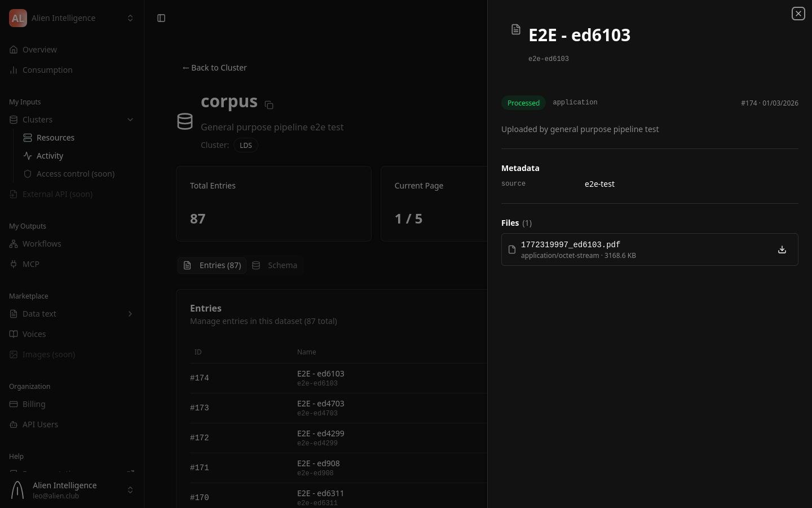Click the LDS cluster badge
This screenshot has height=508, width=812.
pyautogui.click(x=246, y=145)
